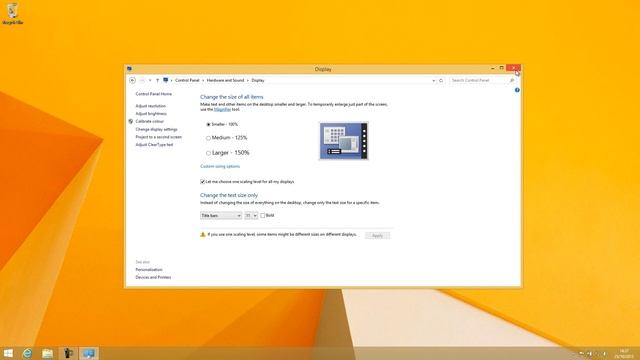Open the Recycle Bin desktop icon
This screenshot has width=640, height=360.
coord(12,13)
